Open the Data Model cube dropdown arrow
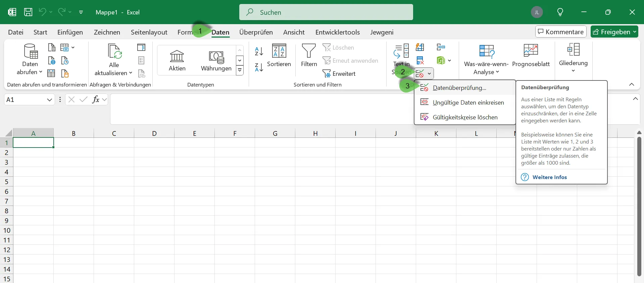This screenshot has width=644, height=283. point(449,61)
